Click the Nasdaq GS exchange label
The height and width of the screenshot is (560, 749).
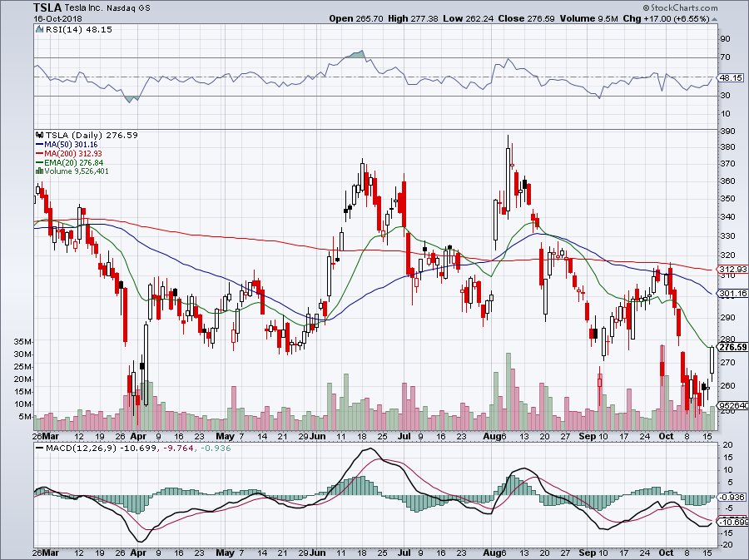126,8
